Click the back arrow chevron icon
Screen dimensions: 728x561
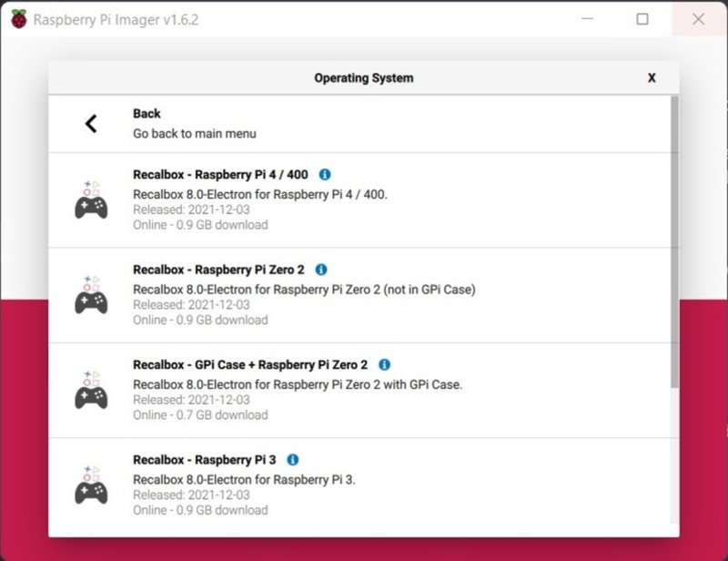coord(91,124)
